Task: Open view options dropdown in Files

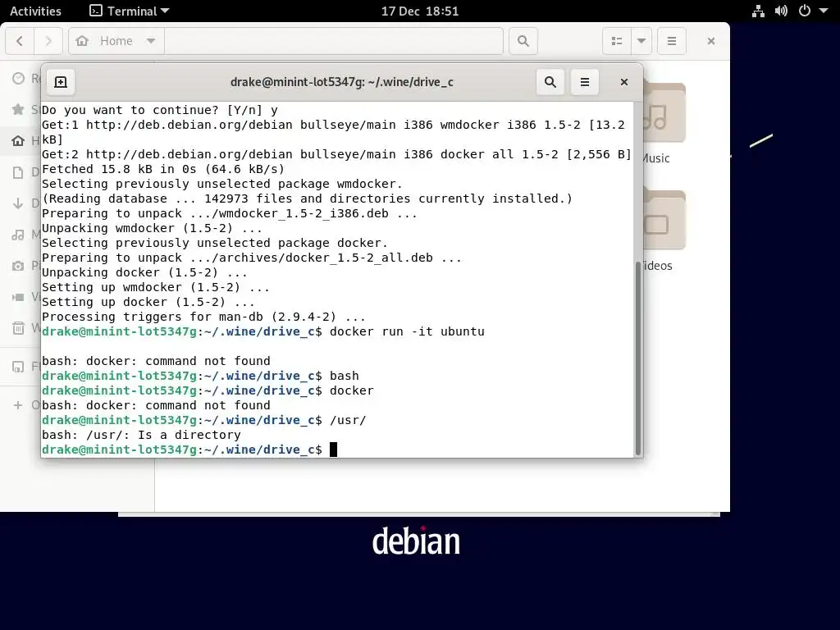Action: [x=641, y=41]
